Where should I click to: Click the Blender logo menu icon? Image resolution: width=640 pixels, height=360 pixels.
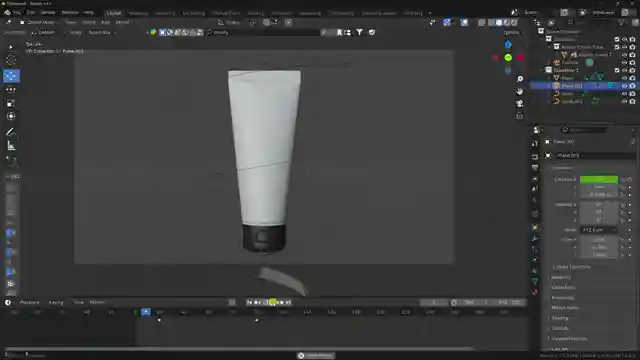point(7,13)
